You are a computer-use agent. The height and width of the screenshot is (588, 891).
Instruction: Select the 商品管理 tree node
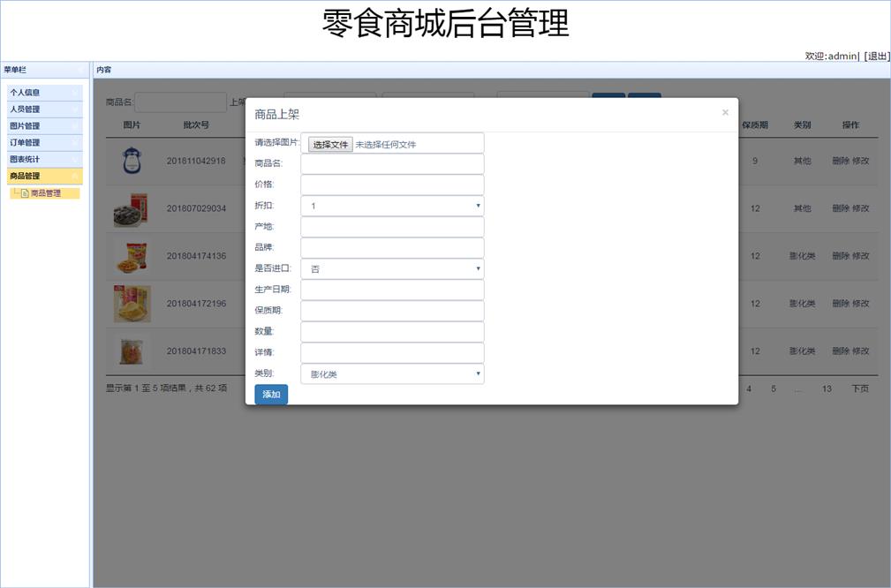click(x=46, y=193)
